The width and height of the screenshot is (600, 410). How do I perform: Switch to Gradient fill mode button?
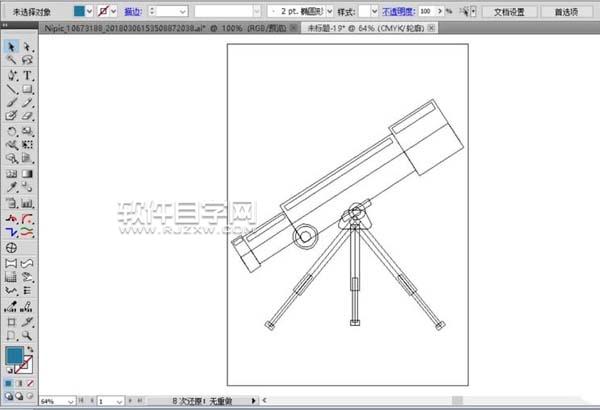(x=19, y=383)
